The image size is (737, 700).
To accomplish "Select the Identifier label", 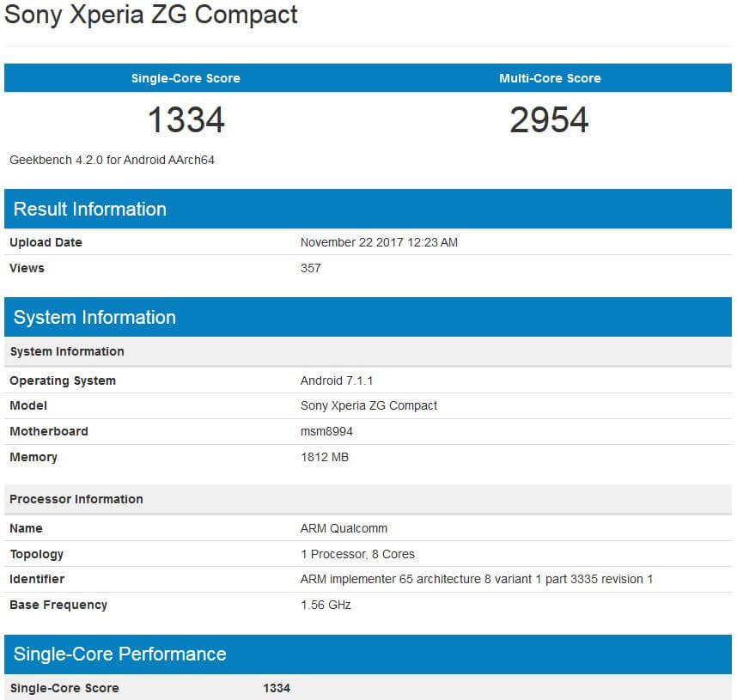I will point(37,579).
